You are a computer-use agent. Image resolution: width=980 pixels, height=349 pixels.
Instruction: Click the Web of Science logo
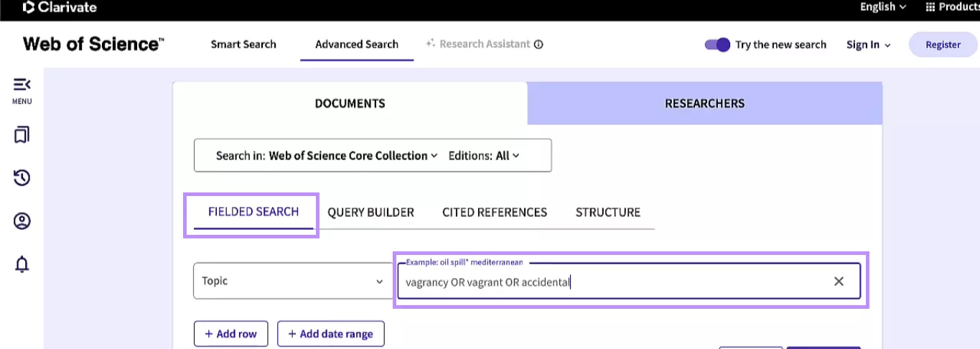pyautogui.click(x=93, y=44)
